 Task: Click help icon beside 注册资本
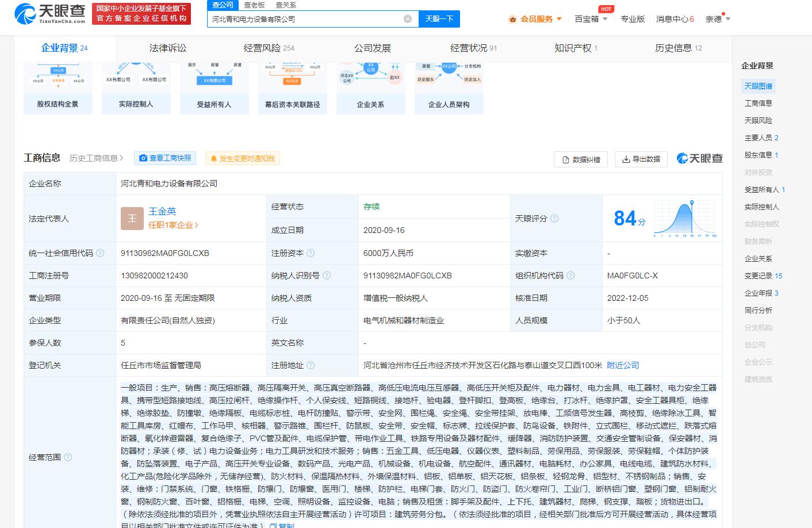311,253
